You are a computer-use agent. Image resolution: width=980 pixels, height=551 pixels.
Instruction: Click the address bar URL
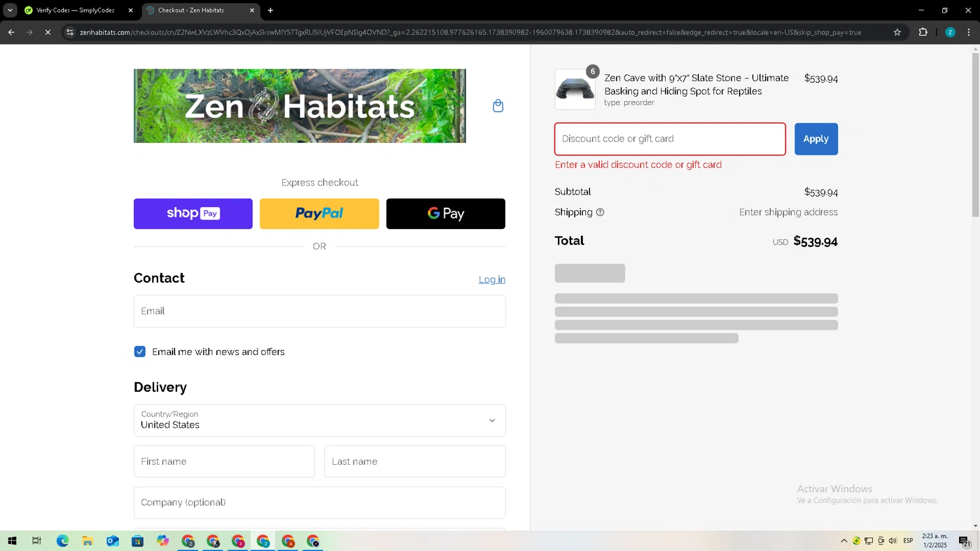(x=470, y=32)
